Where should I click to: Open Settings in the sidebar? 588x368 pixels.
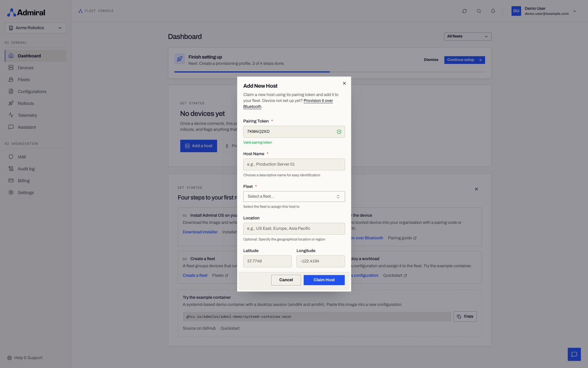pyautogui.click(x=35, y=193)
